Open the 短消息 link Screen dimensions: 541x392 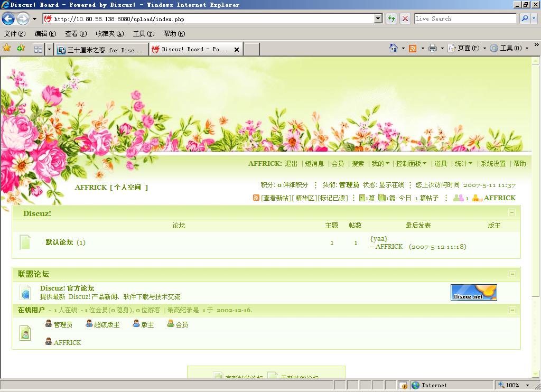click(314, 164)
